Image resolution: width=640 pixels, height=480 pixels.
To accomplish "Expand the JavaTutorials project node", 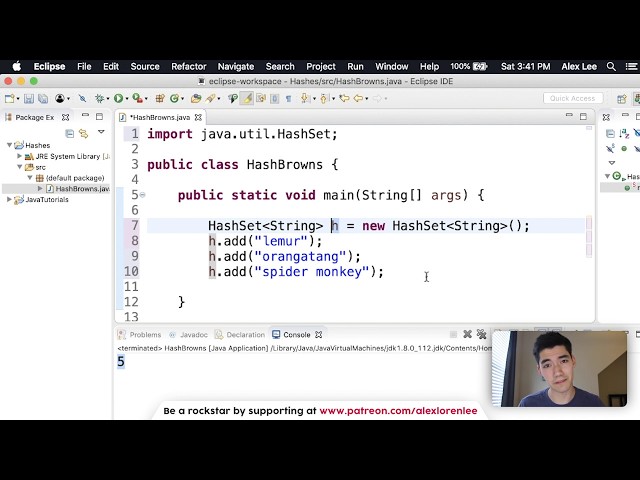I will pyautogui.click(x=9, y=199).
